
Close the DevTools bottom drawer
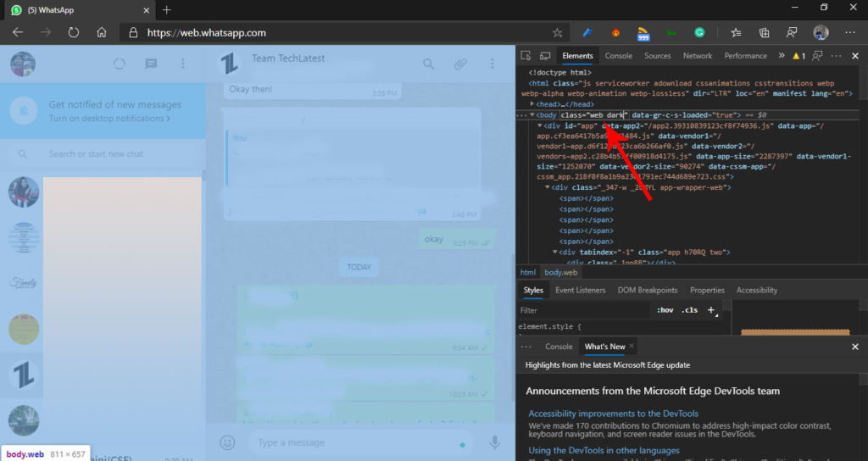pyautogui.click(x=855, y=347)
